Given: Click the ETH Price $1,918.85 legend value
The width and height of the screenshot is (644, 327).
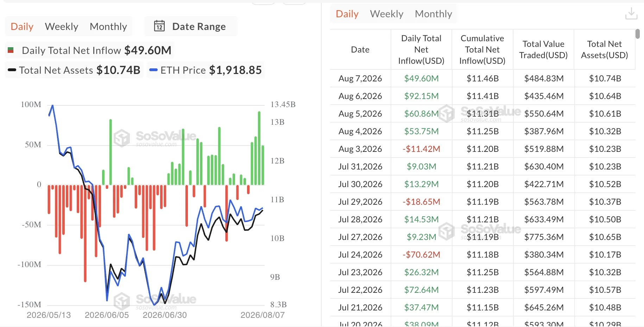Looking at the screenshot, I should point(235,70).
